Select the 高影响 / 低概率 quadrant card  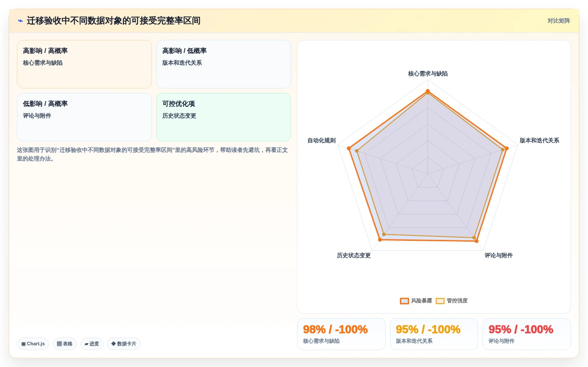[x=224, y=64]
